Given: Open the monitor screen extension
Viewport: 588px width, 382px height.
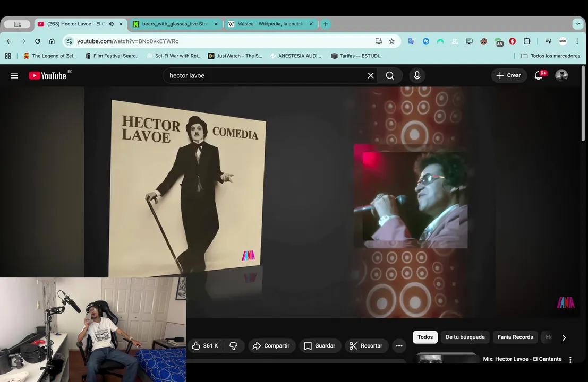Looking at the screenshot, I should pos(469,41).
